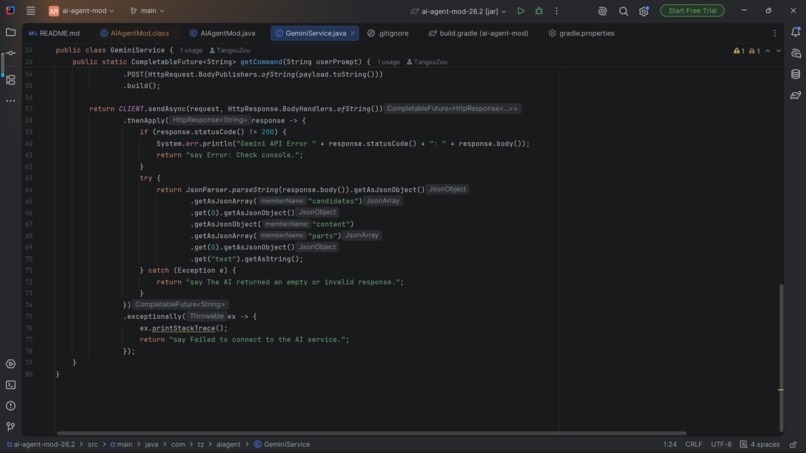Switch to the AIAgentMod.class tab
This screenshot has height=453, width=806.
135,33
